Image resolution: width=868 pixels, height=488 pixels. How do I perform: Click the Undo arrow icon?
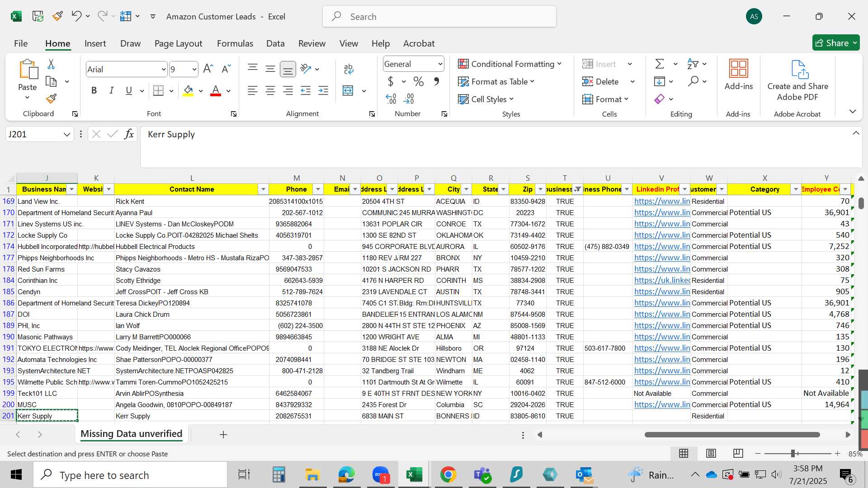coord(76,16)
